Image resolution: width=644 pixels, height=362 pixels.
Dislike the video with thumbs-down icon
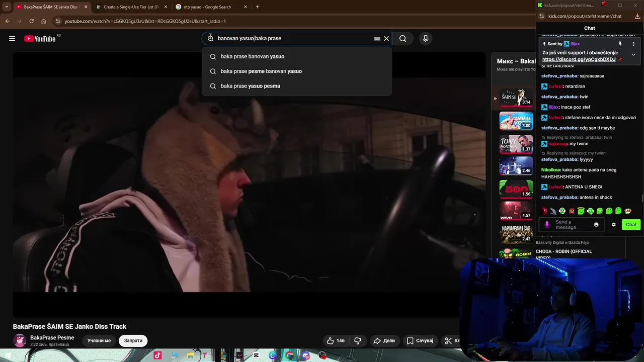358,341
